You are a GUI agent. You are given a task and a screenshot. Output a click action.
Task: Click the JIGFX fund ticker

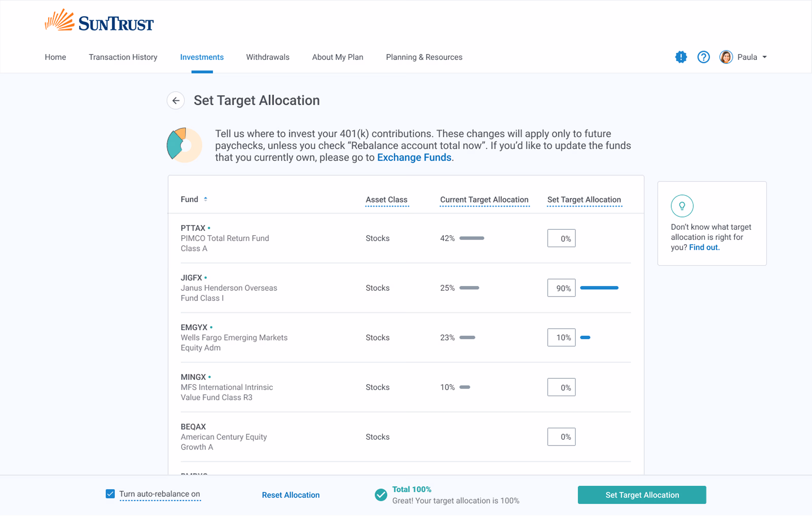point(191,278)
